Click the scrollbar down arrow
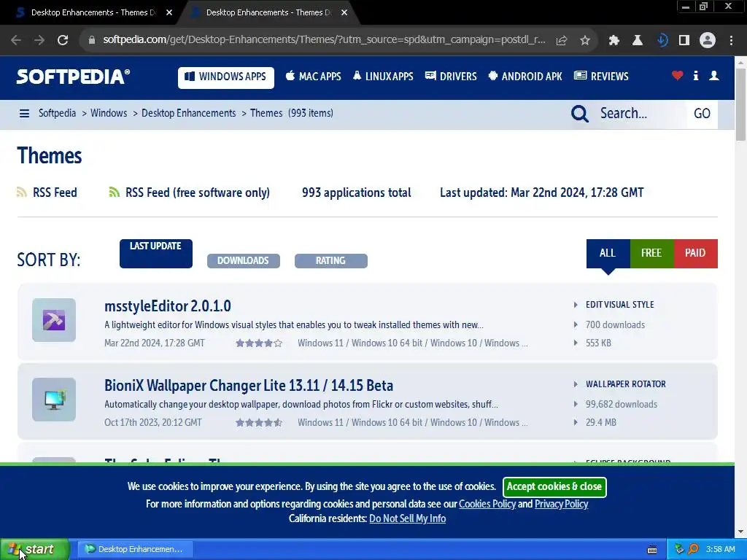The width and height of the screenshot is (747, 560). pos(740,532)
